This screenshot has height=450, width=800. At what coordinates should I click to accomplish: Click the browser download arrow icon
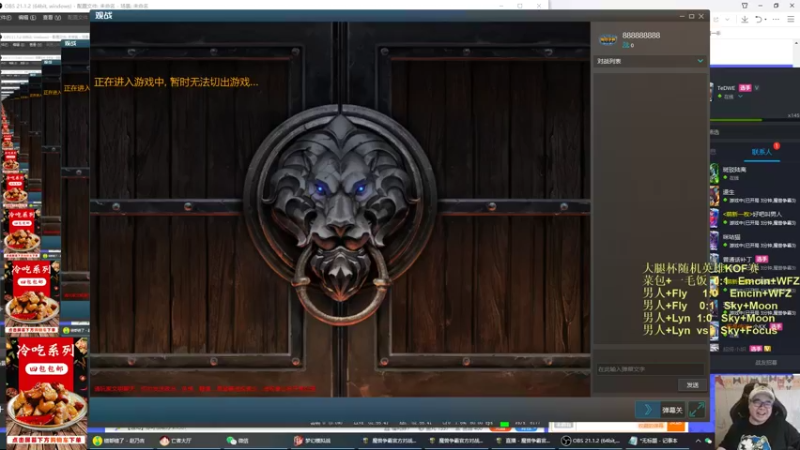click(745, 19)
